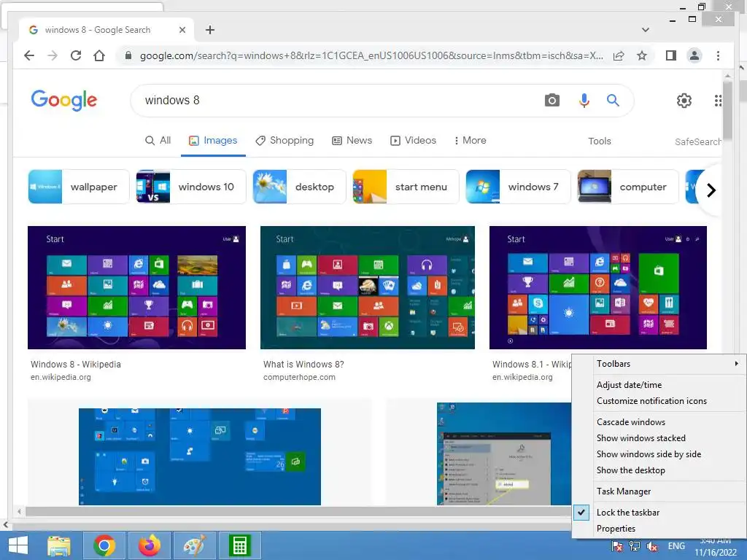View site security lock icon
747x560 pixels.
(128, 55)
